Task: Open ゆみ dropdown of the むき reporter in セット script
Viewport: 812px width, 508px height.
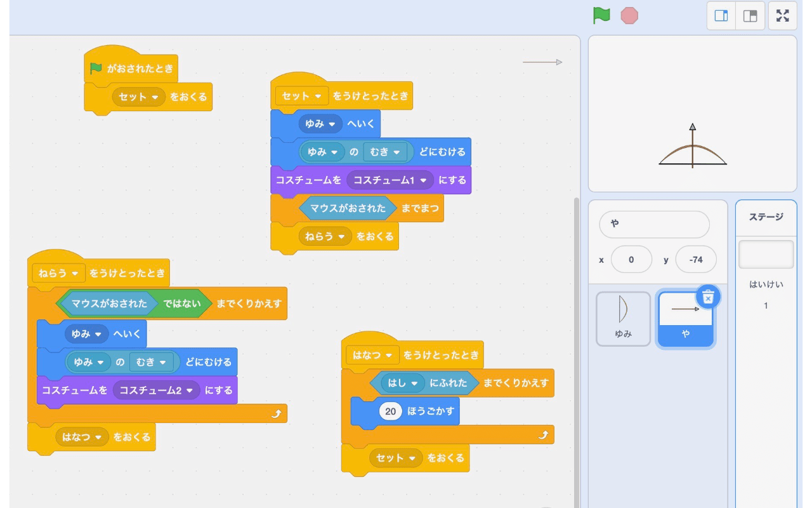Action: (x=322, y=152)
